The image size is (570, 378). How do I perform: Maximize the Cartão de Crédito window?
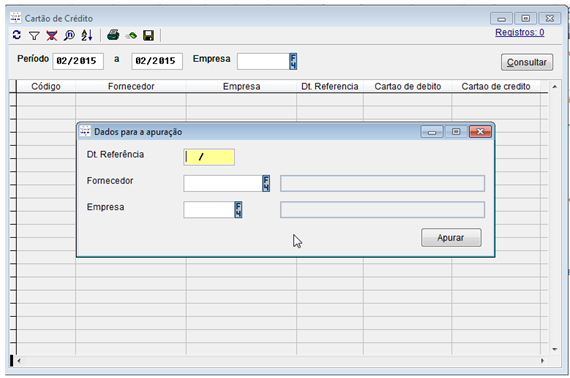(525, 19)
